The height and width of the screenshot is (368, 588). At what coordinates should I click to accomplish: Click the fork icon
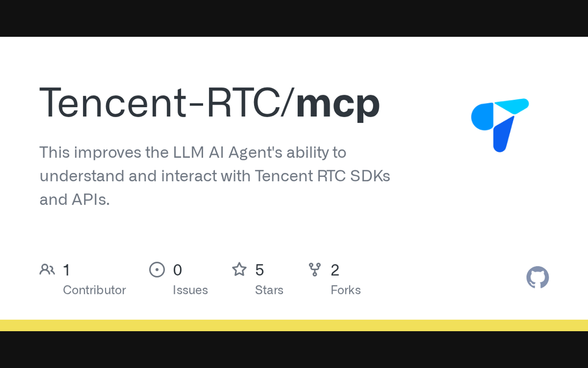point(315,270)
